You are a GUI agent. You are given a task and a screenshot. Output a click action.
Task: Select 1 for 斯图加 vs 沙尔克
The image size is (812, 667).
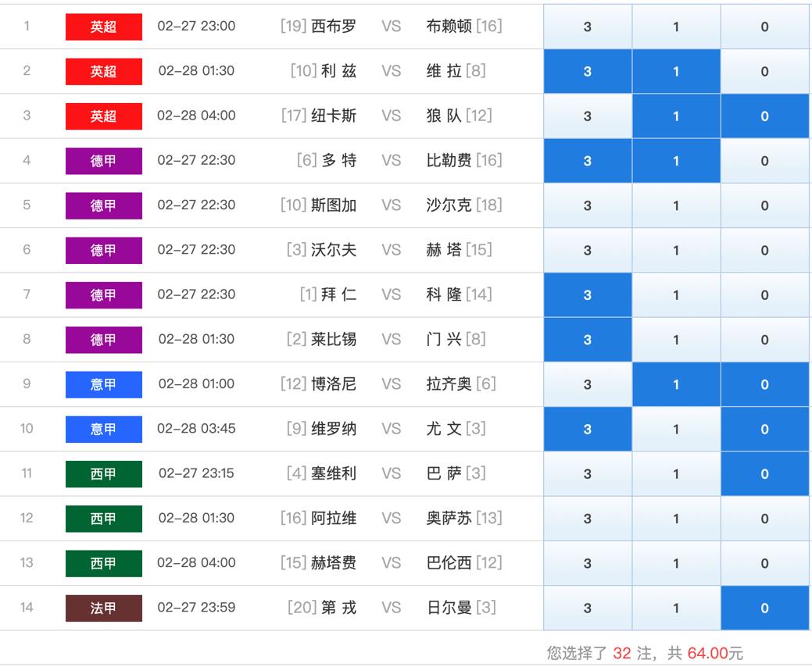[x=676, y=205]
